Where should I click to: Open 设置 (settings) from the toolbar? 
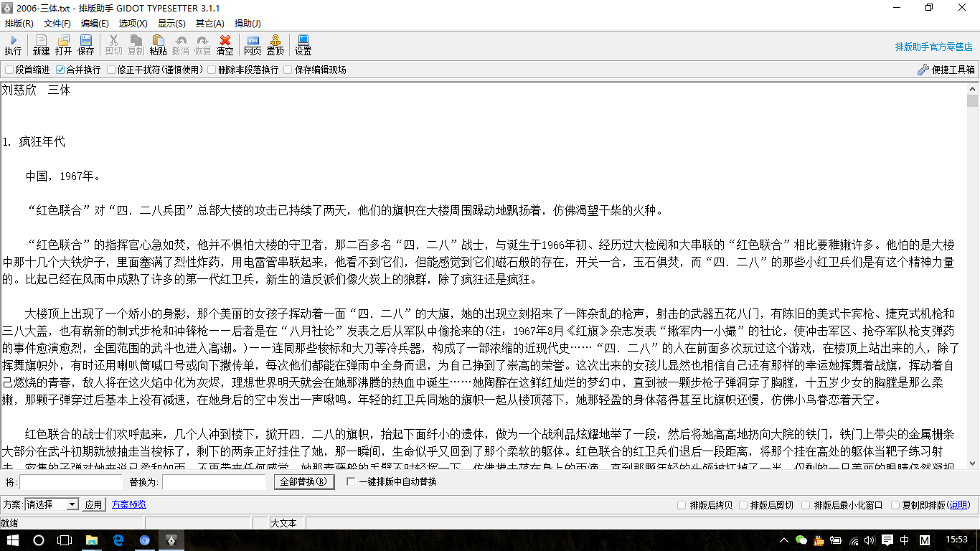(x=303, y=45)
